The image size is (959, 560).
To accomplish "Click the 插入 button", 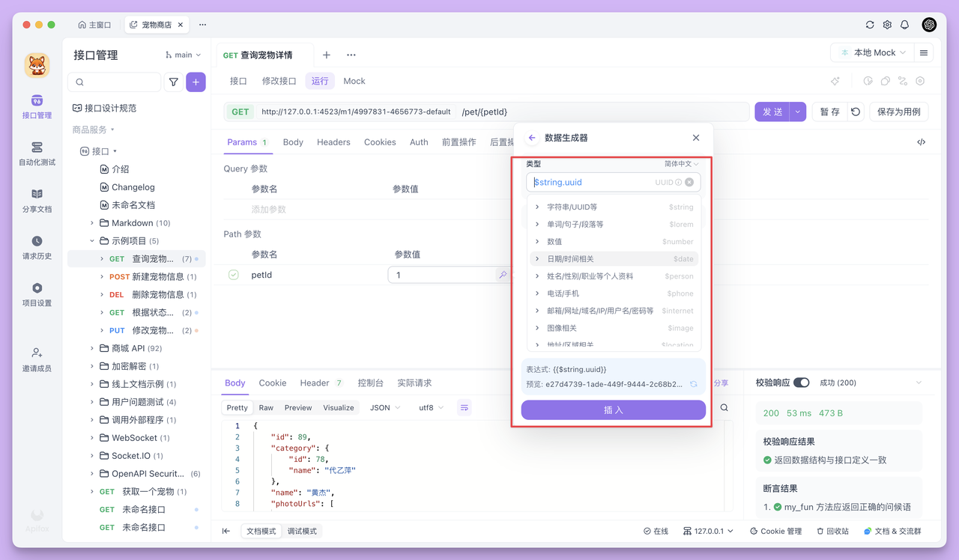I will point(613,410).
